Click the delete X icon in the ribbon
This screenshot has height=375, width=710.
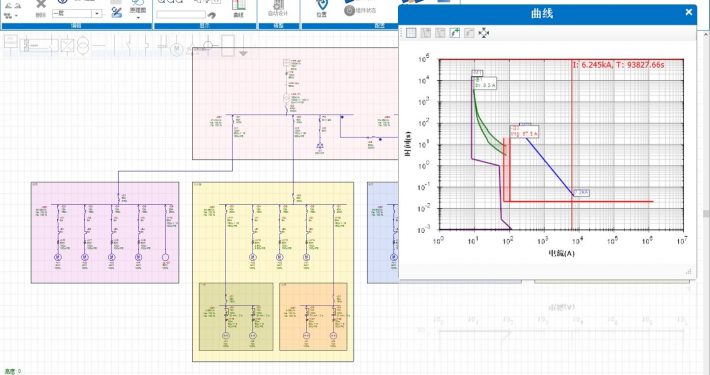(x=41, y=5)
